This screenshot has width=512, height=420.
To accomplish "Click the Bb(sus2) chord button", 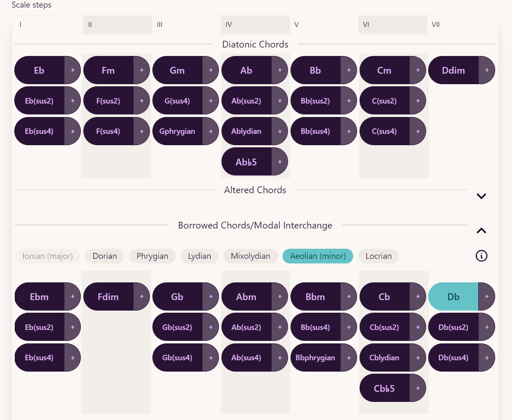I will coord(316,101).
